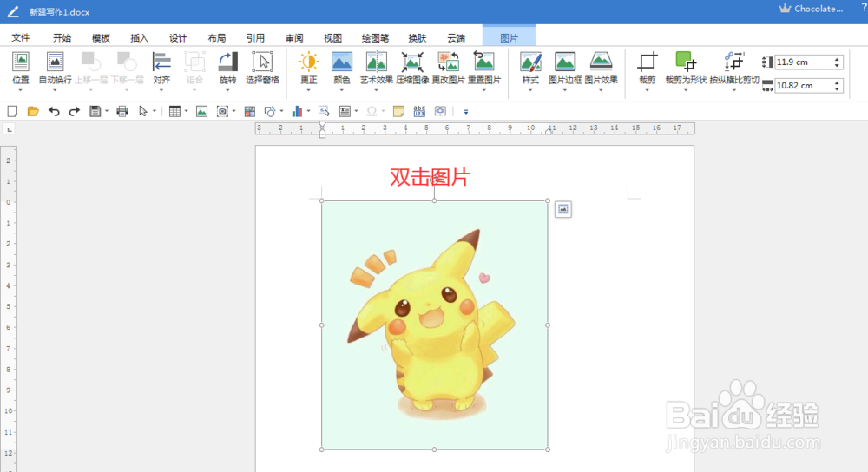The height and width of the screenshot is (472, 868).
Task: Click the abc word count icon
Action: (419, 111)
